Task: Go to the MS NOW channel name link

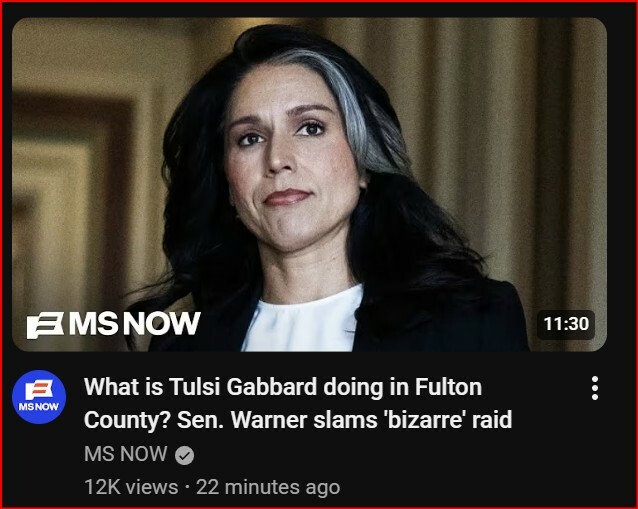Action: [x=125, y=454]
